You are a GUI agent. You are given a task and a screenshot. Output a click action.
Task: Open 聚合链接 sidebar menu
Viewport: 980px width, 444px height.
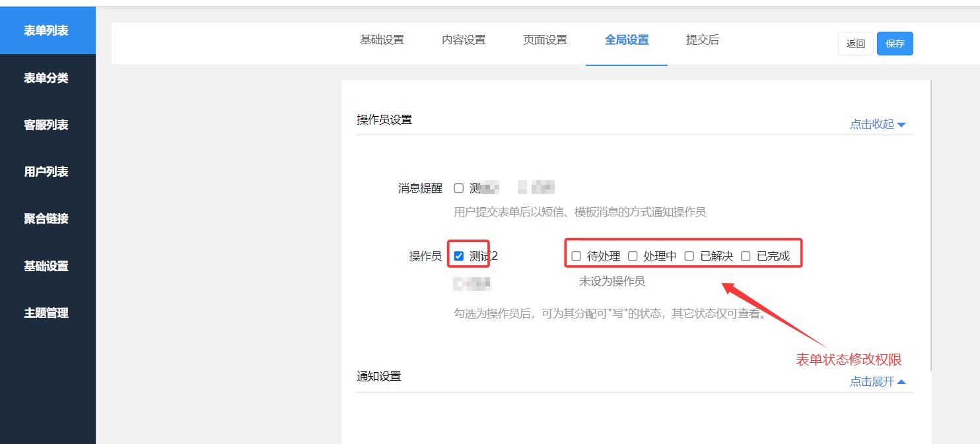pyautogui.click(x=46, y=218)
